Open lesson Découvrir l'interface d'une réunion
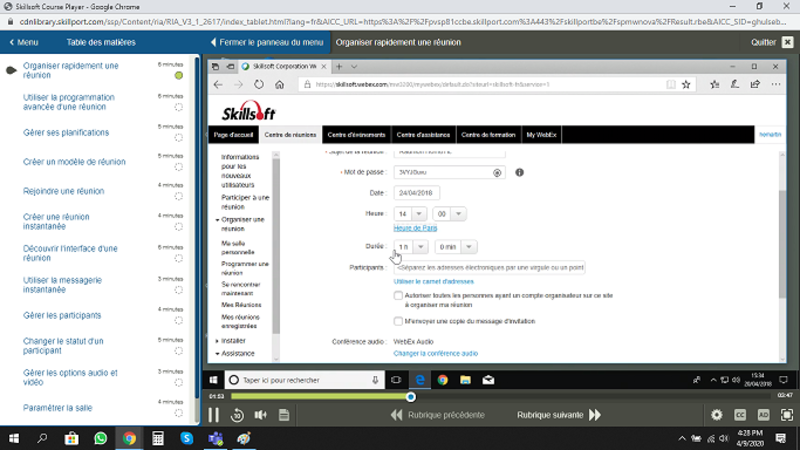800x450 pixels. coord(70,253)
